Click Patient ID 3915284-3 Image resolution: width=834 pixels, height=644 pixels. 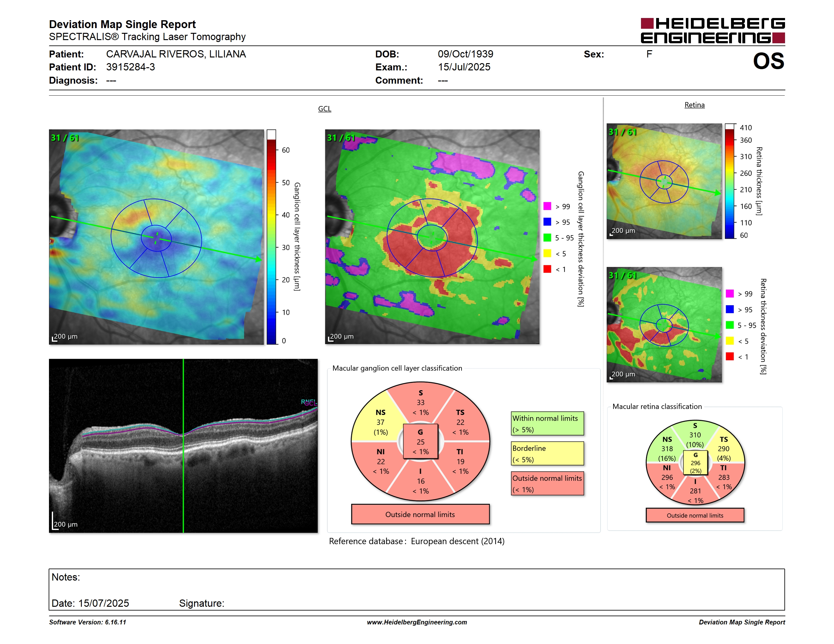tap(130, 67)
